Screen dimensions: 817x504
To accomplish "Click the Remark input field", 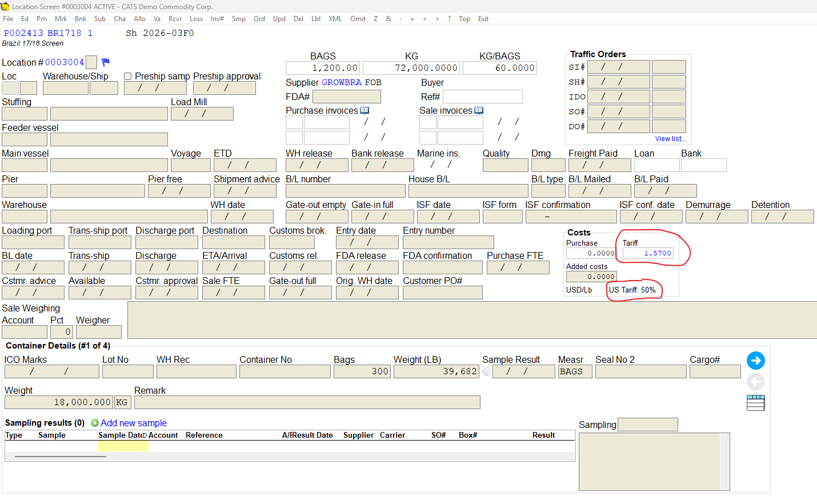I will coord(307,402).
